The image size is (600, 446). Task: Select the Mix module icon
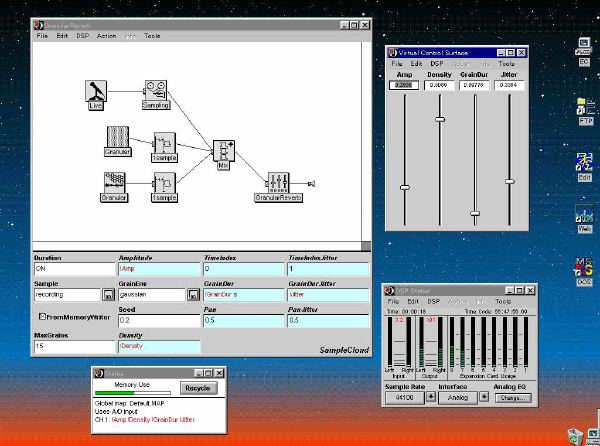223,151
